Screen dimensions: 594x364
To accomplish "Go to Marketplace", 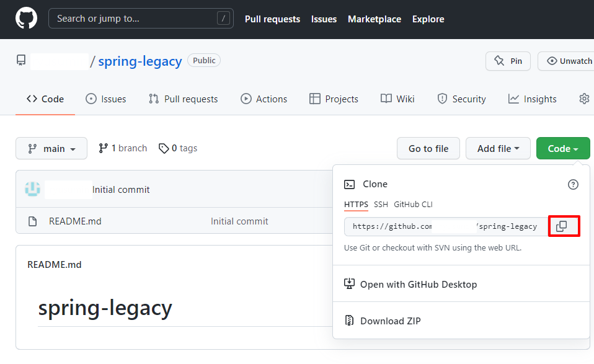I will point(375,19).
